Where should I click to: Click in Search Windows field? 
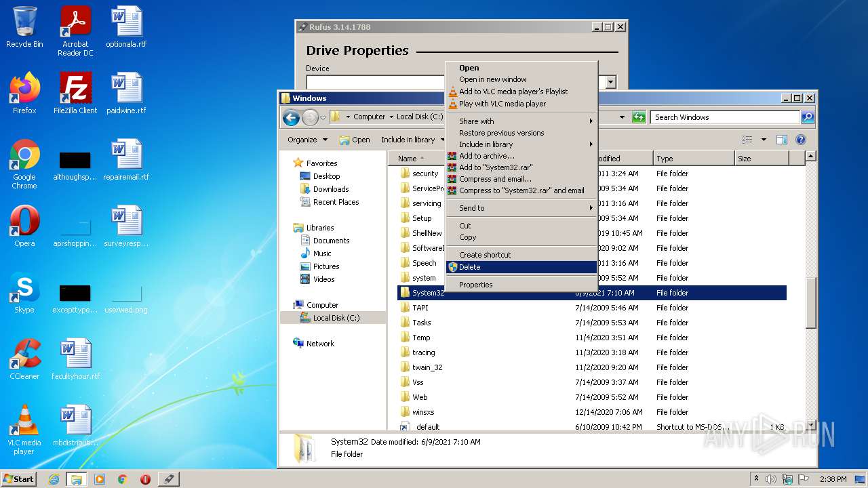point(724,117)
